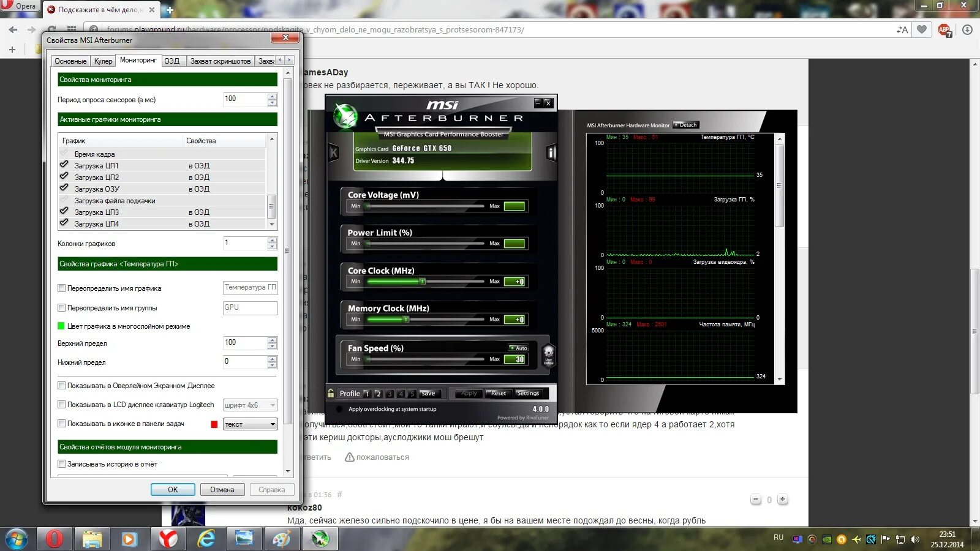Open Opera from the taskbar
The height and width of the screenshot is (551, 980).
point(55,539)
